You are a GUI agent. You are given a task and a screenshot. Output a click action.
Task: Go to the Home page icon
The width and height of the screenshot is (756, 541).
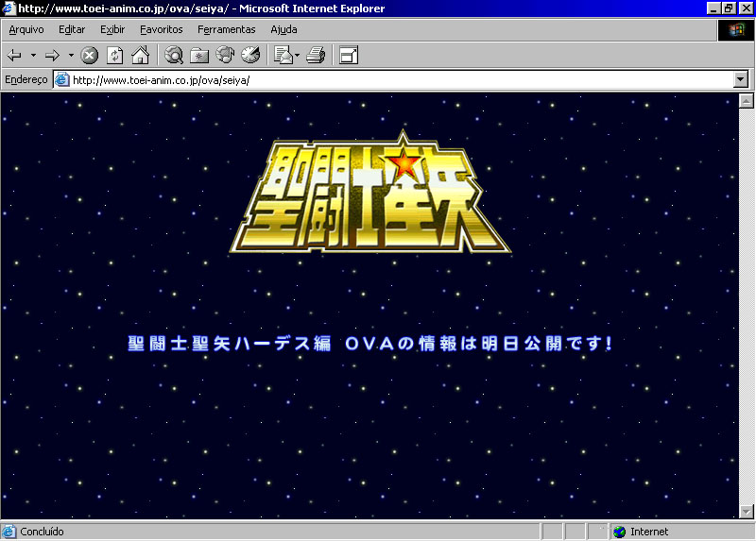[x=140, y=56]
